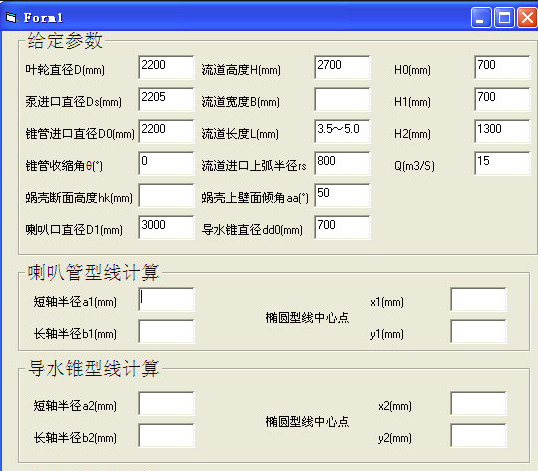Screen dimensions: 538x471
Task: Click the 流道进口上弧半径rs label
Action: [x=254, y=166]
